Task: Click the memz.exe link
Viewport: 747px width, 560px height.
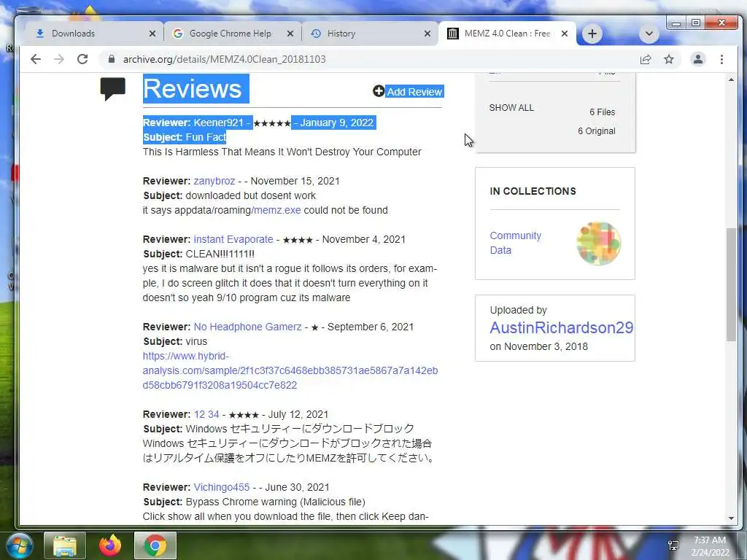Action: pos(277,210)
